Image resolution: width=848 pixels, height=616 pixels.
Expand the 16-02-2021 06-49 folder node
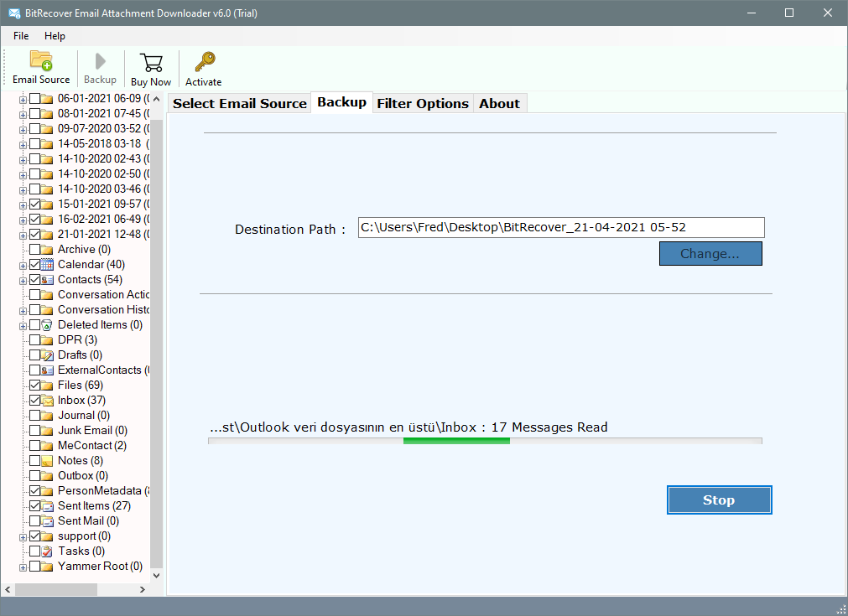pos(23,220)
